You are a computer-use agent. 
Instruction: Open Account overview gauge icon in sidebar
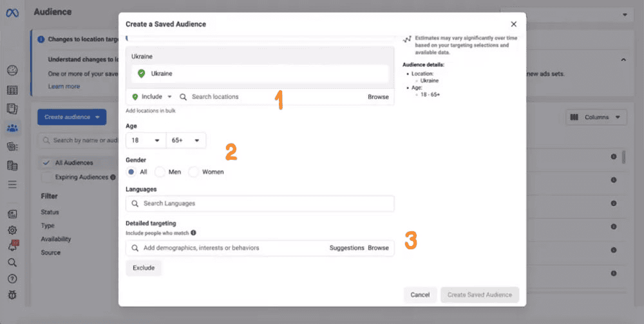[12, 70]
